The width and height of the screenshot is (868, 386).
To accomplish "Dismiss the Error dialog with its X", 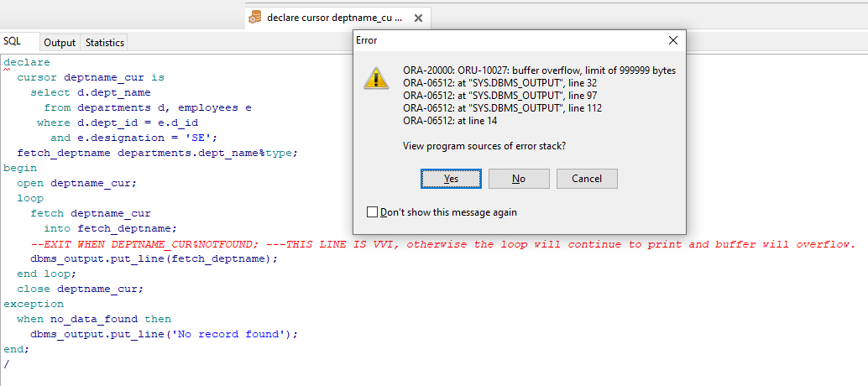I will click(672, 40).
